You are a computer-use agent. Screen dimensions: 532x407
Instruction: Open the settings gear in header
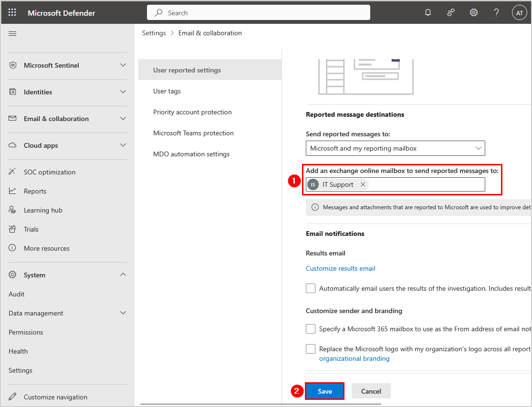click(474, 13)
